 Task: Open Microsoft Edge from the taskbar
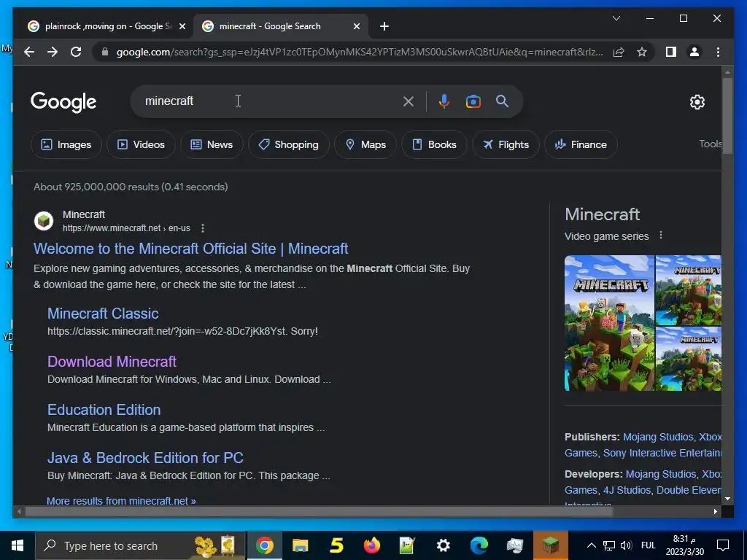pos(479,545)
